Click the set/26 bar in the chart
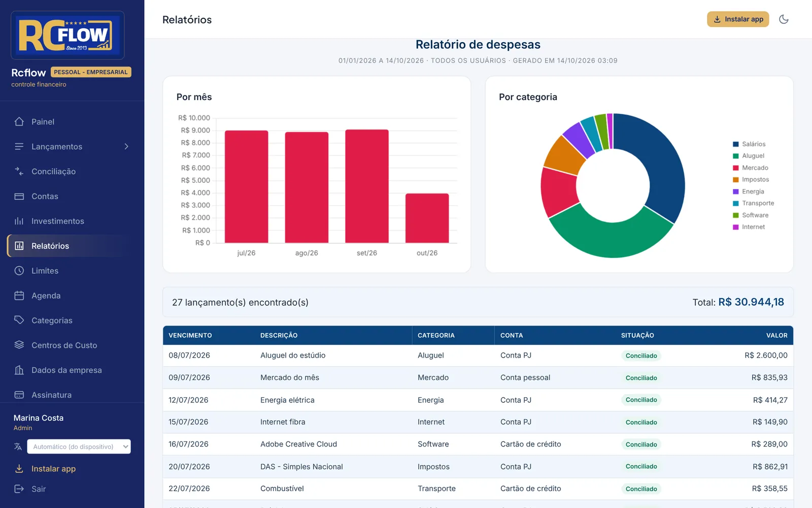Image resolution: width=812 pixels, height=508 pixels. (x=367, y=186)
